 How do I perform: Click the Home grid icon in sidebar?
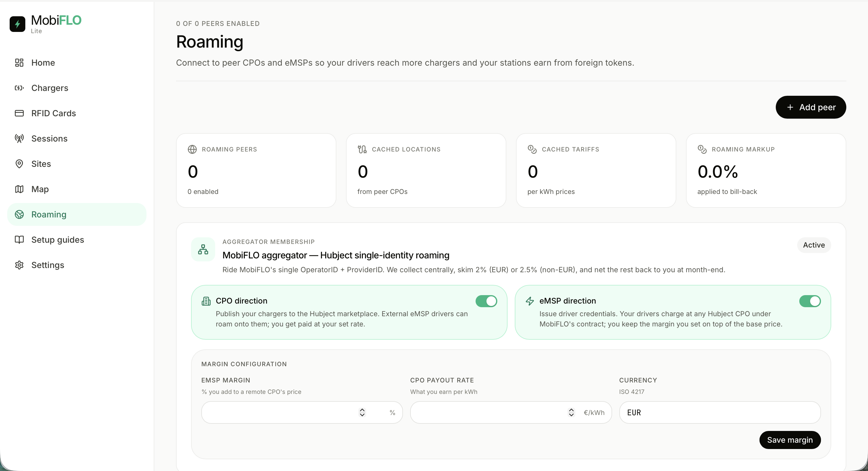[19, 63]
